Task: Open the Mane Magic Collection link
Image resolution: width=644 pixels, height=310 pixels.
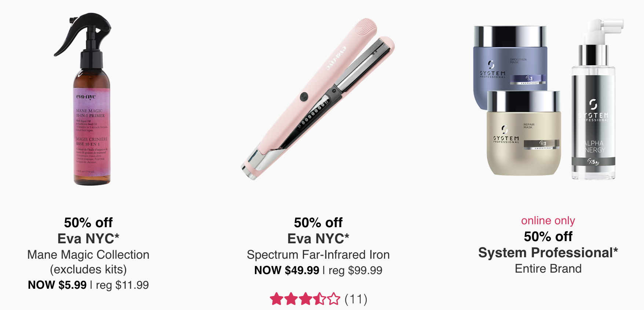Action: pos(88,255)
